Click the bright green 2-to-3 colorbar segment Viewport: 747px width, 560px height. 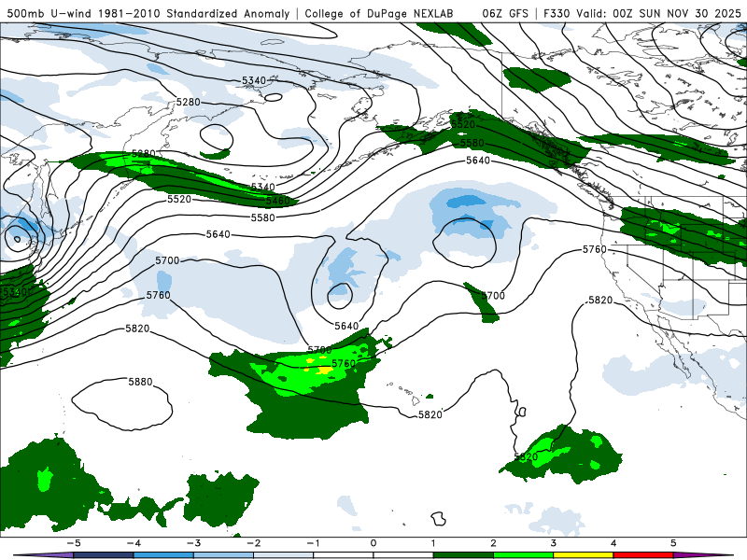click(x=523, y=555)
